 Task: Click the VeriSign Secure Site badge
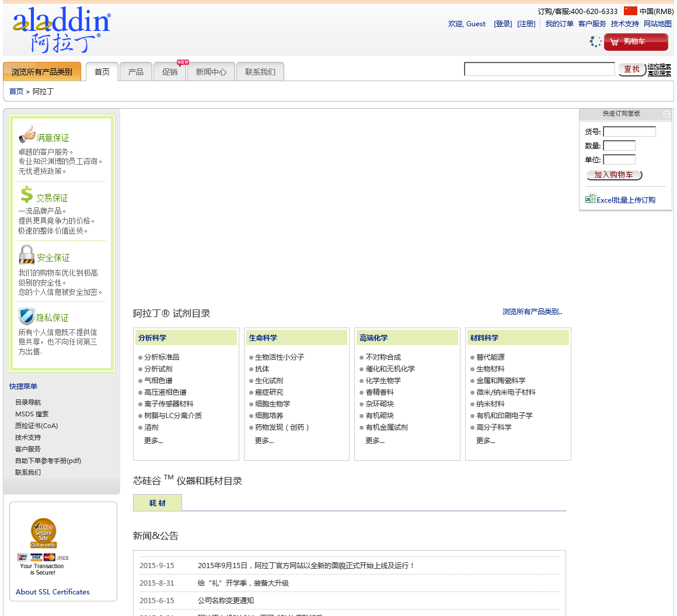click(44, 533)
